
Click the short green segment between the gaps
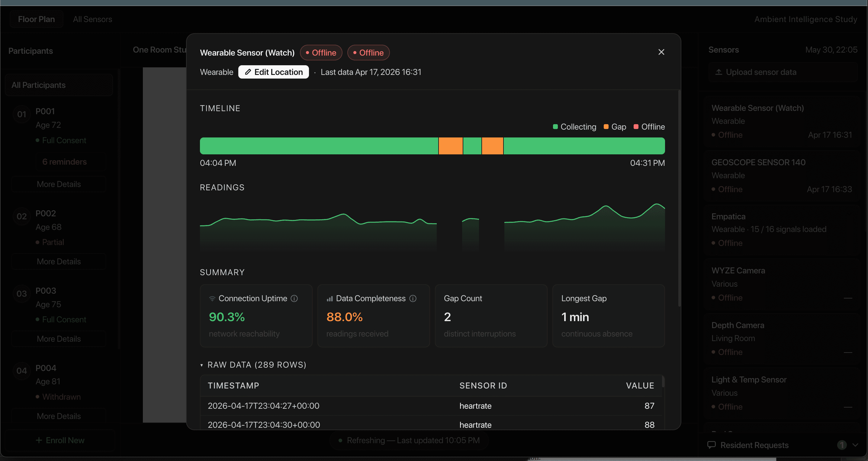click(x=472, y=146)
